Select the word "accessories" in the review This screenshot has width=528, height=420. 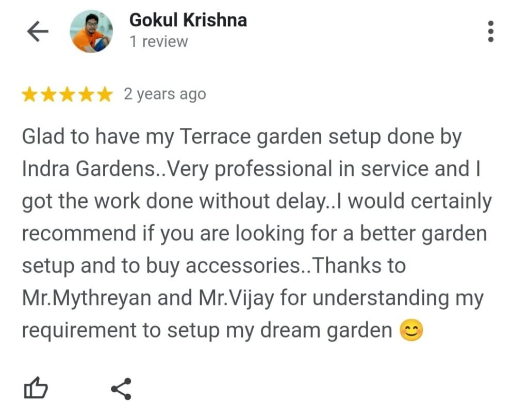click(243, 266)
